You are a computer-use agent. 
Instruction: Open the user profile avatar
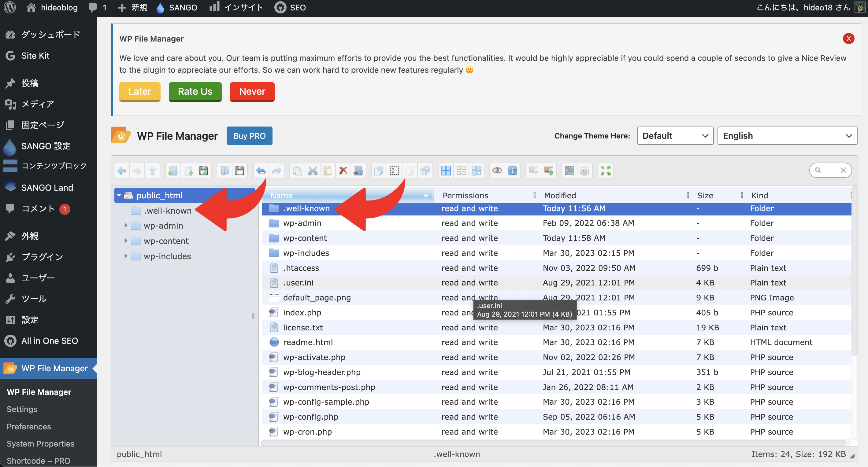coord(860,7)
